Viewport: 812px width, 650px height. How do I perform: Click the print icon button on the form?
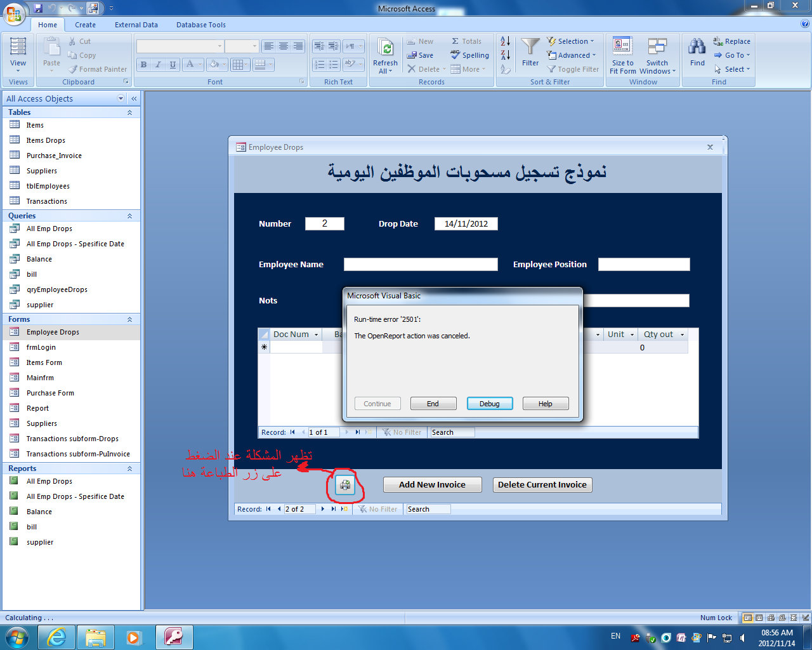point(345,486)
